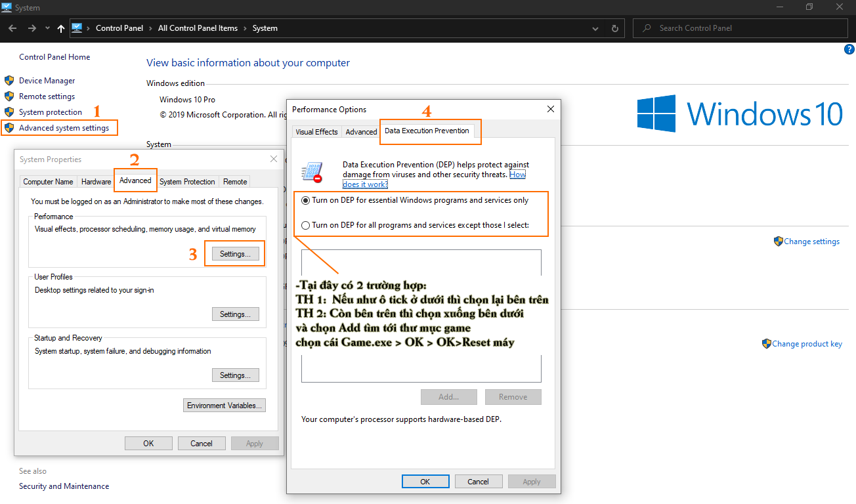Viewport: 856px width, 504px height.
Task: Expand chevron after Control Panel in breadcrumb
Action: (150, 28)
